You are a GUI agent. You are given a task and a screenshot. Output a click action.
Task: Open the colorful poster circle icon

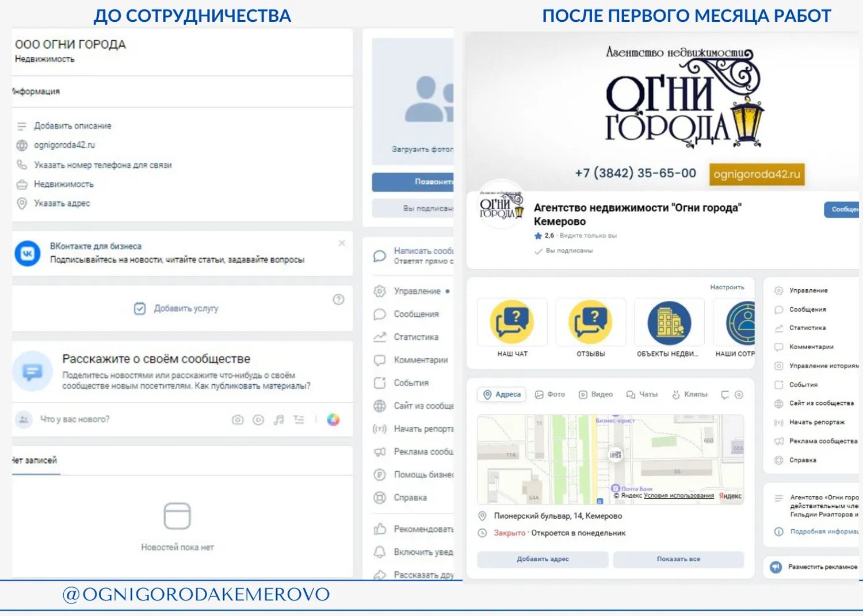(333, 420)
